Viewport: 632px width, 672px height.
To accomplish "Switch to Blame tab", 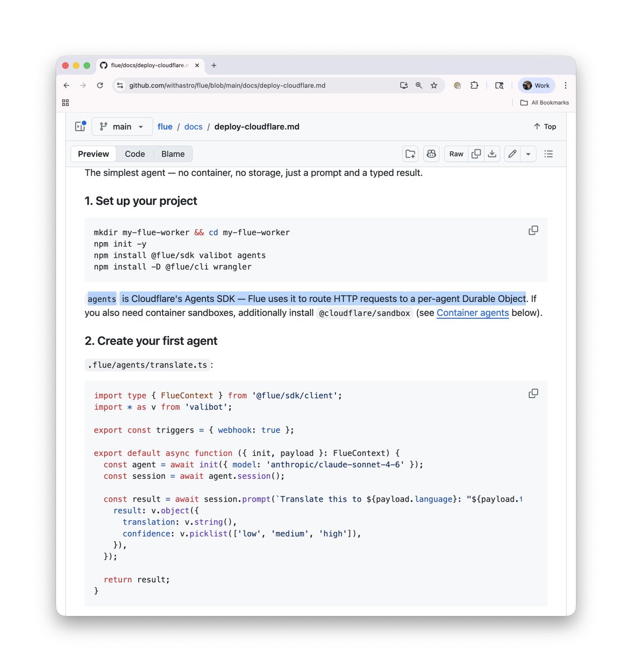I will point(173,154).
